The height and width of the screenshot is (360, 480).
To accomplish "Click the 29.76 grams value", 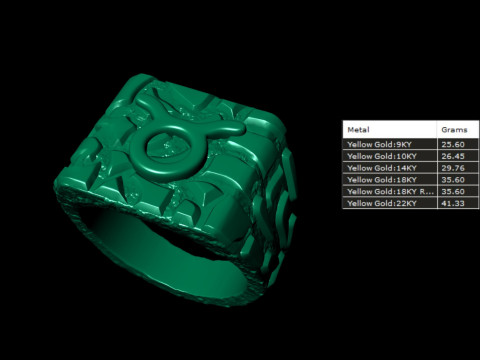I will click(453, 168).
